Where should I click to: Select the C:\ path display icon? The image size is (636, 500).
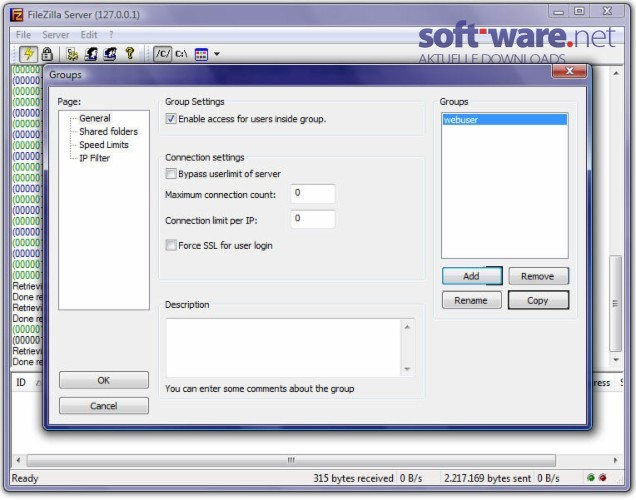point(181,54)
